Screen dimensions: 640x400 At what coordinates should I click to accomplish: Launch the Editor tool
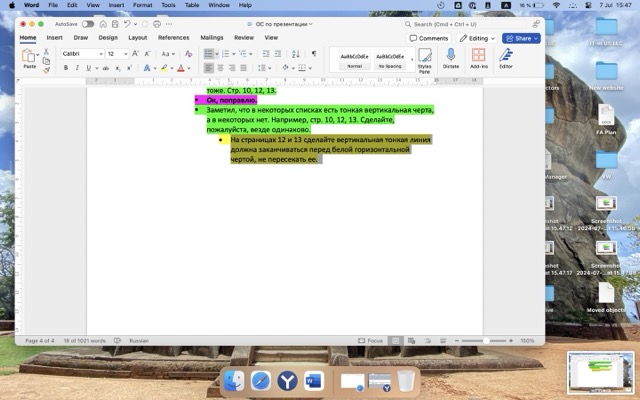[506, 58]
